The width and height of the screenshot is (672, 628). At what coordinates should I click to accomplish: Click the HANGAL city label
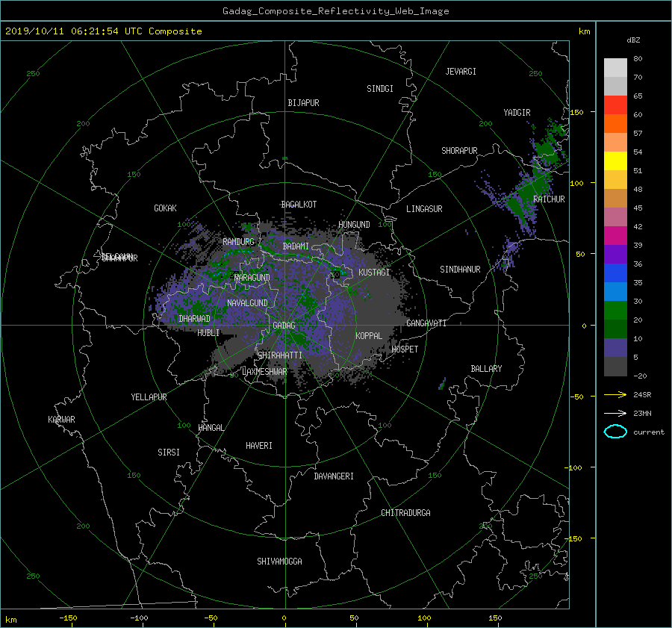coord(211,428)
